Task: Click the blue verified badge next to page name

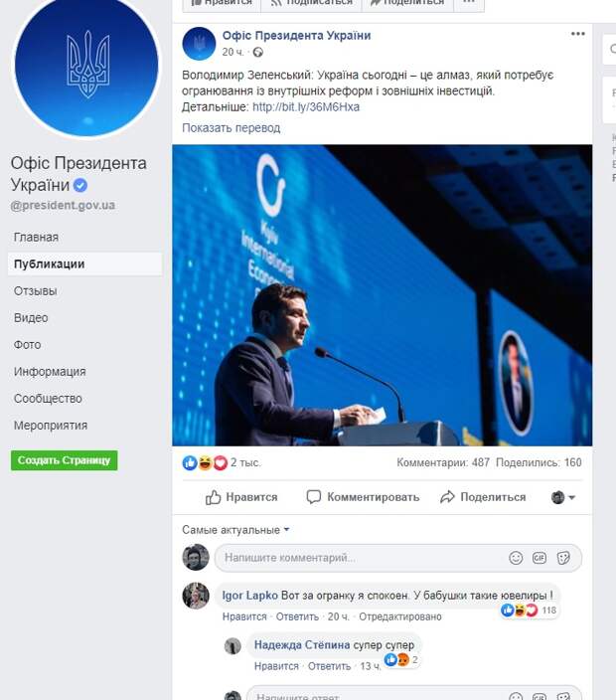Action: point(79,185)
